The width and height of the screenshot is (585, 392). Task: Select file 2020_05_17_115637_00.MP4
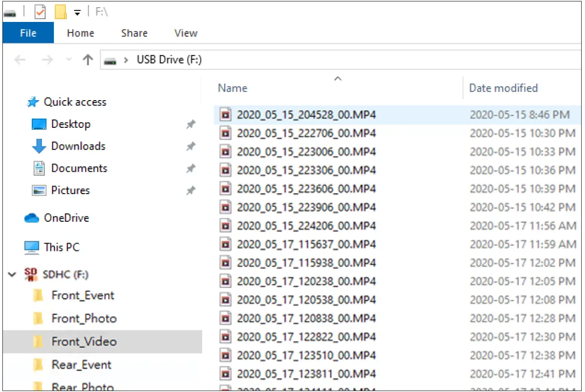[x=306, y=244]
